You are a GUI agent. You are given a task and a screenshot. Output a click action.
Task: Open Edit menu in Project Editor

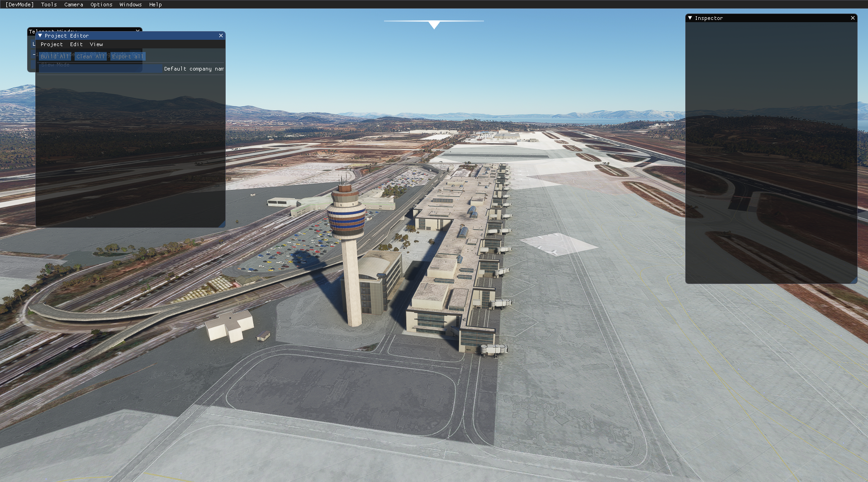tap(76, 44)
